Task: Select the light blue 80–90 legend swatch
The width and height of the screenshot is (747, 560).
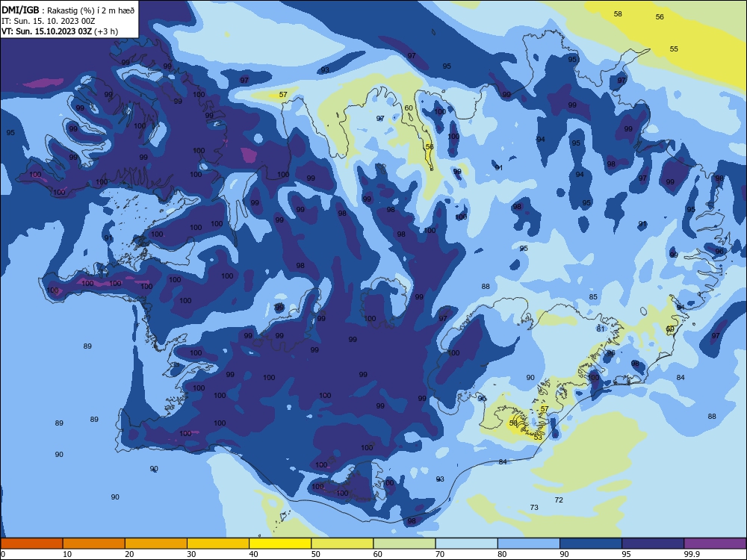Action: point(529,544)
